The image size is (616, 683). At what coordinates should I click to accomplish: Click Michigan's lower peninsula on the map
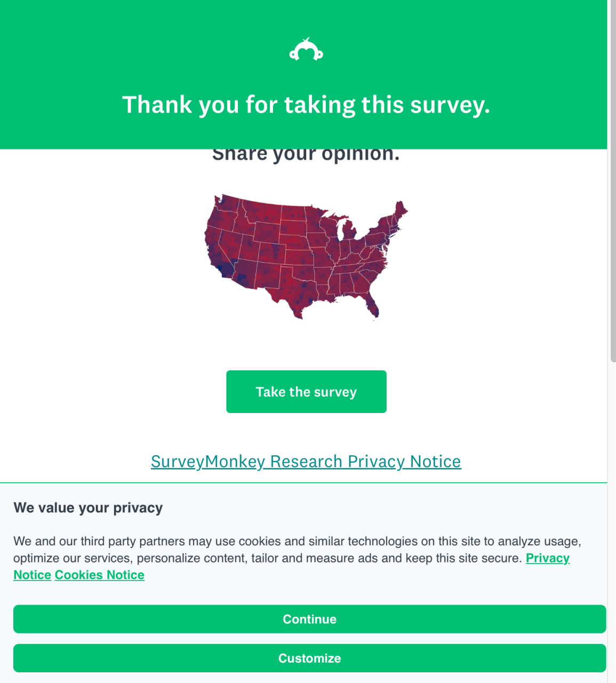coord(347,233)
